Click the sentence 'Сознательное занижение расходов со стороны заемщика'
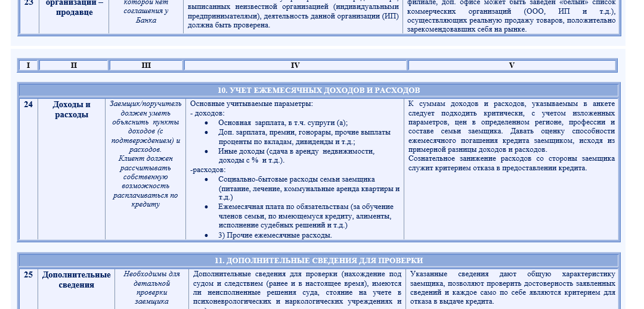 [x=512, y=158]
